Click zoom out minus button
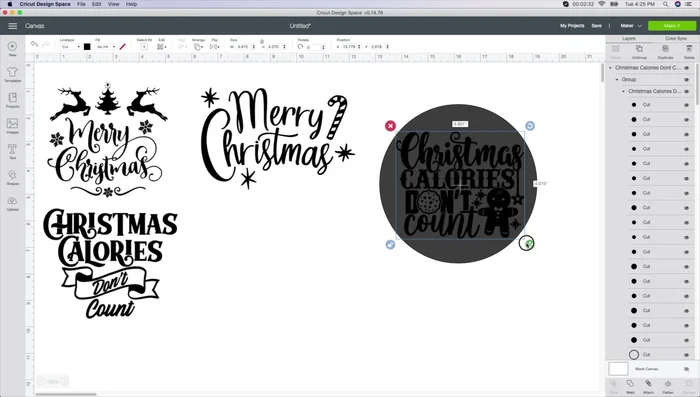 (x=41, y=381)
